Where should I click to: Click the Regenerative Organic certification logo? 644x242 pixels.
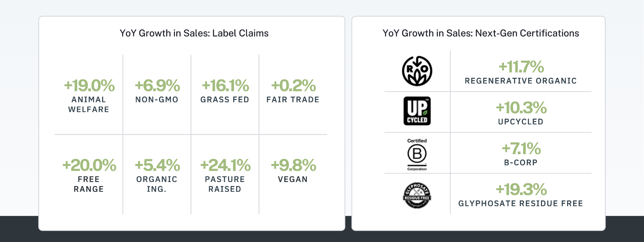coord(417,71)
